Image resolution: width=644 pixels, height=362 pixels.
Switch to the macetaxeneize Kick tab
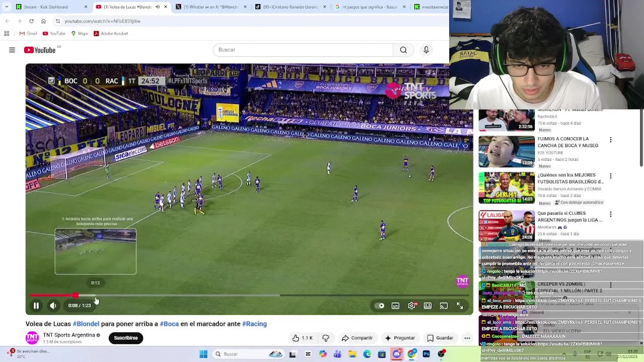[430, 7]
